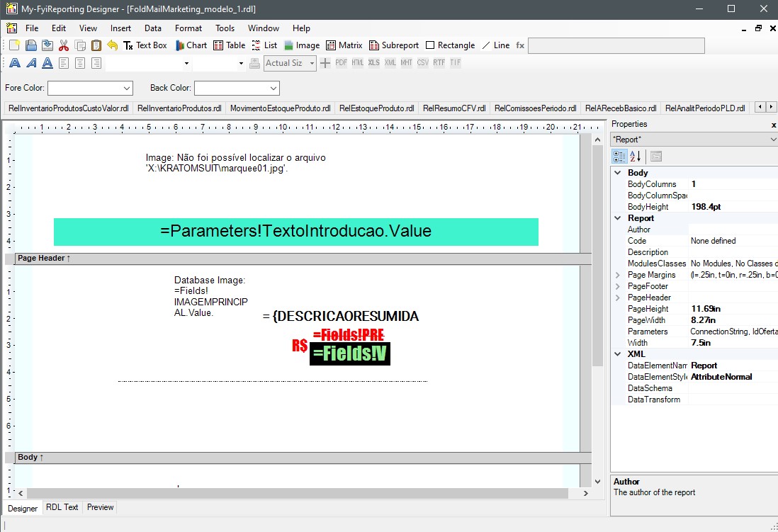This screenshot has height=532, width=778.
Task: Click the Cut scissors icon
Action: (x=64, y=45)
